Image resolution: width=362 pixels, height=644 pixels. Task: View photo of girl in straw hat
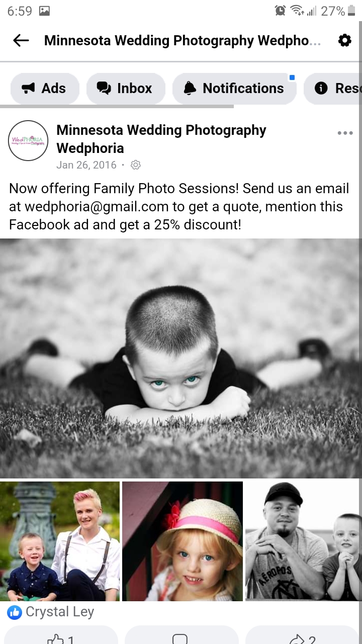coord(183,541)
